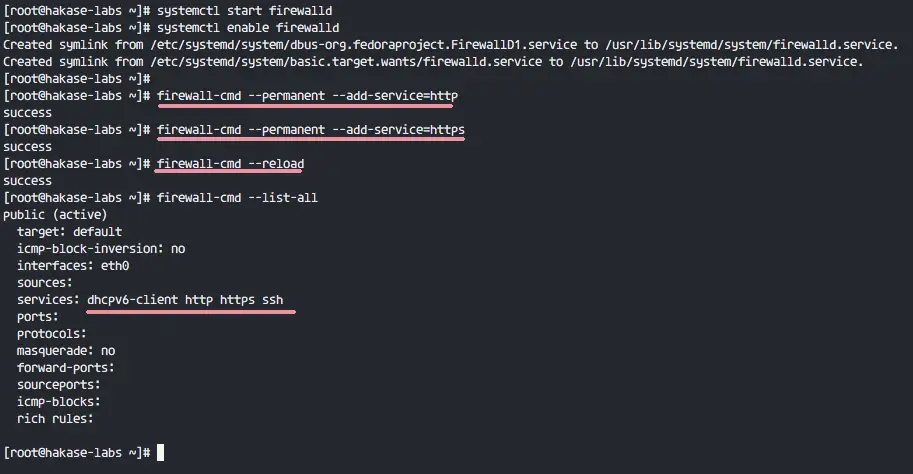
Task: Click the 'firewall-cmd --list-all' command
Action: (x=237, y=198)
